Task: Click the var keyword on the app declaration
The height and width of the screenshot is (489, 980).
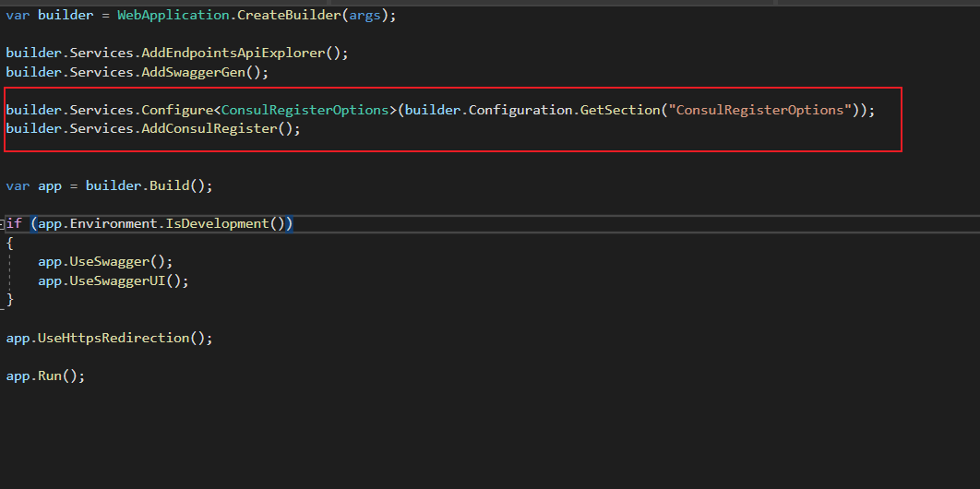Action: click(18, 185)
